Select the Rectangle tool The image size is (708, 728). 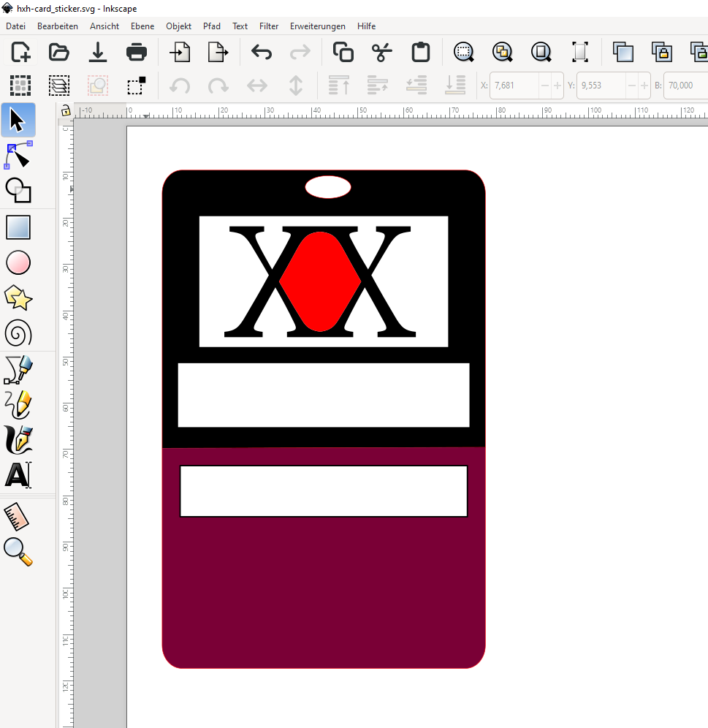18,227
